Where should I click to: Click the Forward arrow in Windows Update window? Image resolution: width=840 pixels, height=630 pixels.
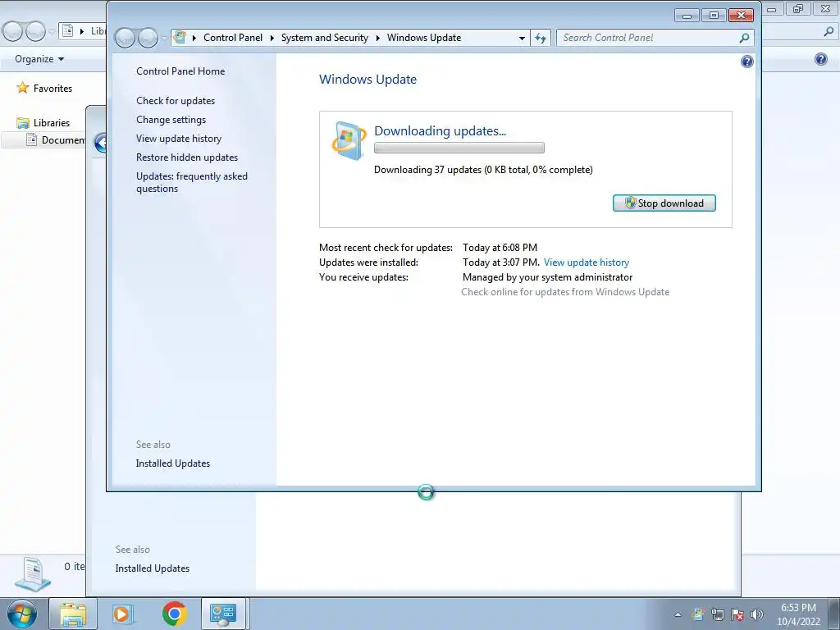(148, 38)
